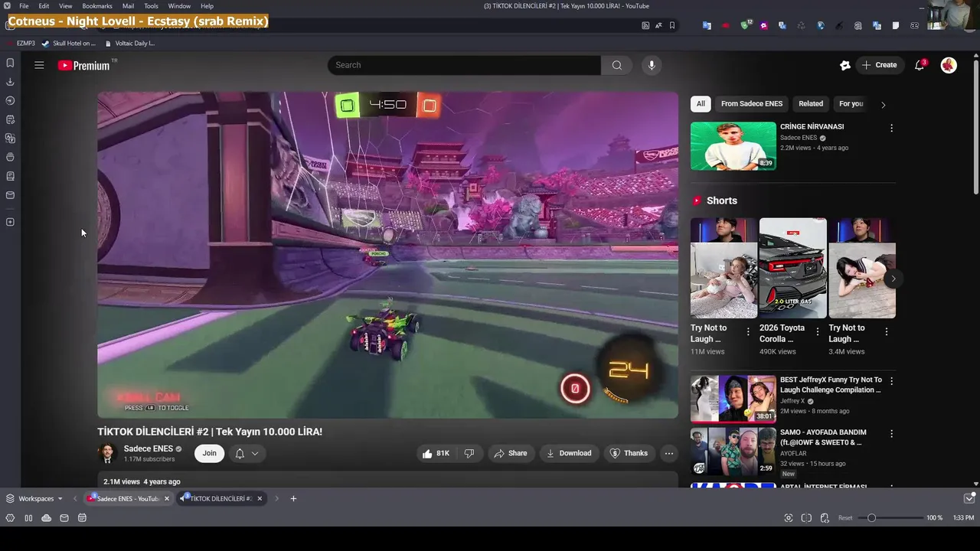Click Reset zoom in status bar
Viewport: 980px width, 551px height.
(845, 518)
